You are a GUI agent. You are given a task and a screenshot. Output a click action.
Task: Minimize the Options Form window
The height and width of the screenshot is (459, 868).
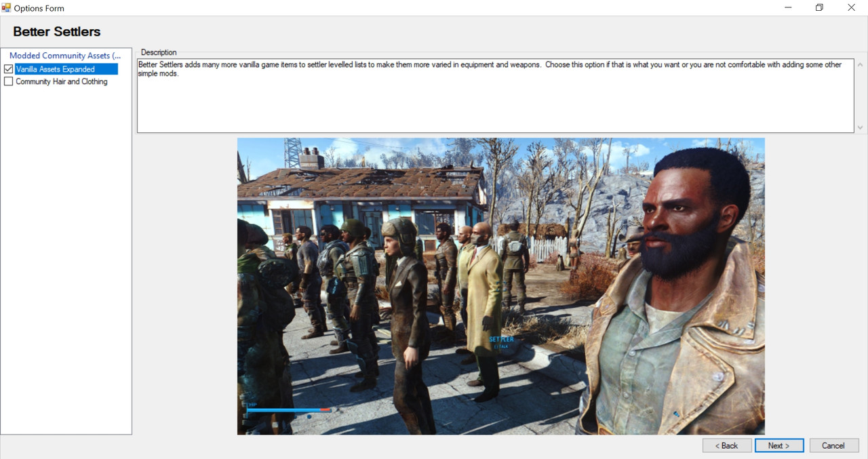click(789, 7)
